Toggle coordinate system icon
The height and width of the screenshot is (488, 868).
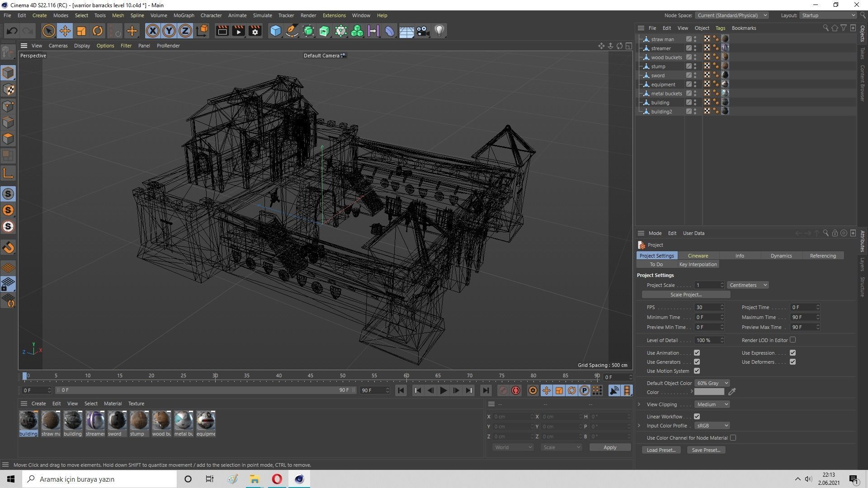[x=203, y=31]
